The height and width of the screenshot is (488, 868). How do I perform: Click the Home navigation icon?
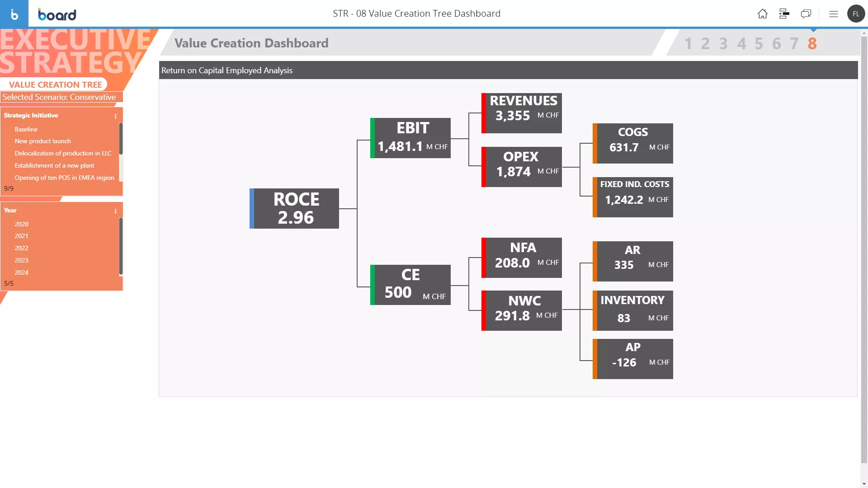763,13
